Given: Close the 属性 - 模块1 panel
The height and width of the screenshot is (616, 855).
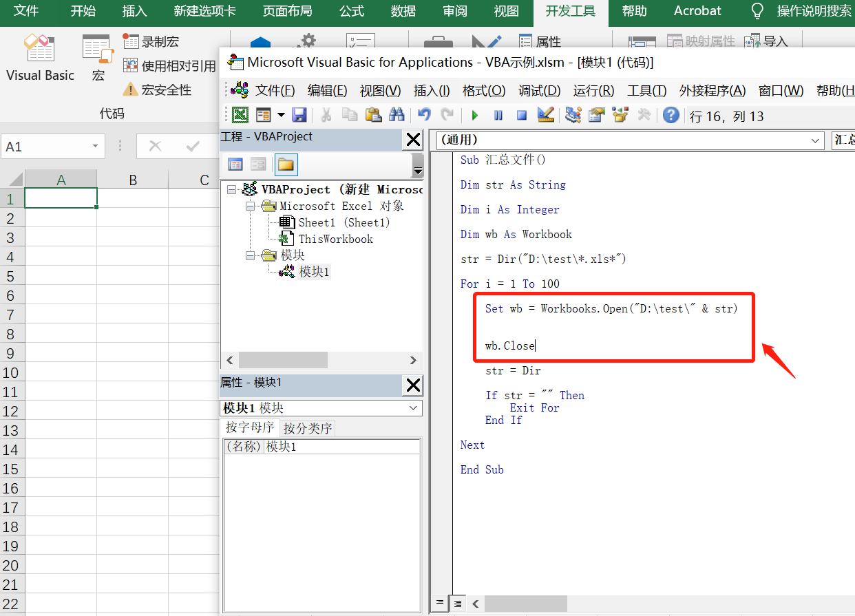Looking at the screenshot, I should (413, 385).
